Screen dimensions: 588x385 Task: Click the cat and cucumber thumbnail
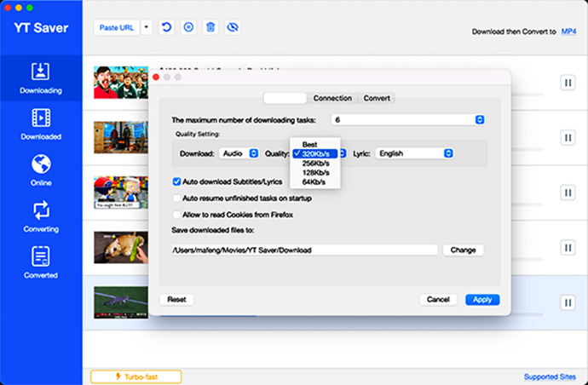pyautogui.click(x=121, y=247)
